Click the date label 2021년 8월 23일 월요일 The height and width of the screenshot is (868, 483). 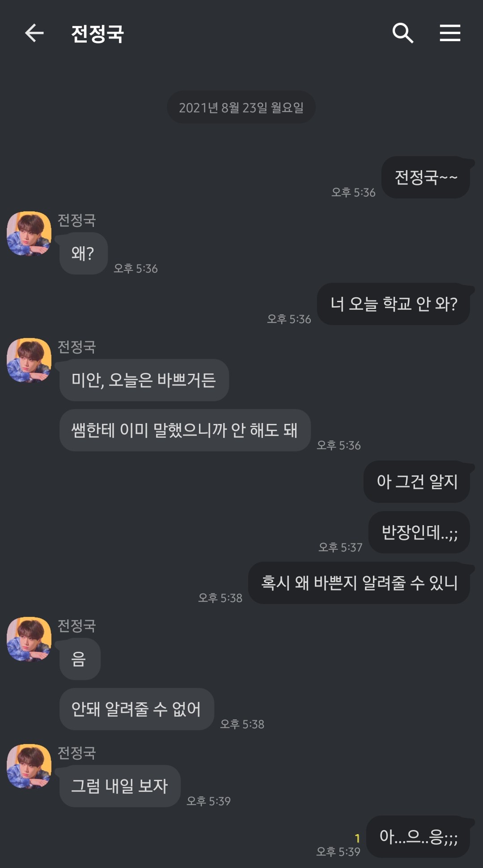(241, 107)
